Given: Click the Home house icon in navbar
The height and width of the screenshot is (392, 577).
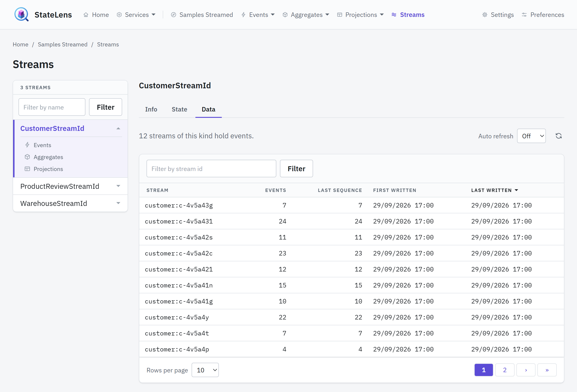Looking at the screenshot, I should tap(86, 15).
